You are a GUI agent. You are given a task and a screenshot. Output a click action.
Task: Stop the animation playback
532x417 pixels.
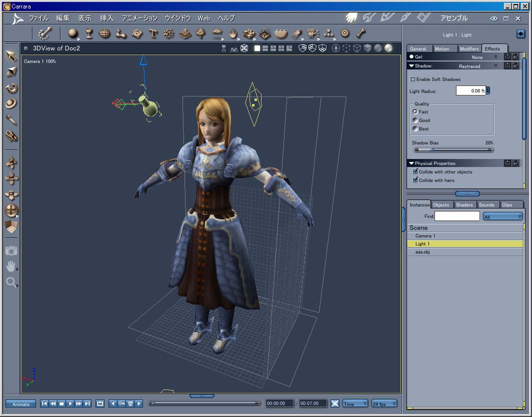click(62, 403)
